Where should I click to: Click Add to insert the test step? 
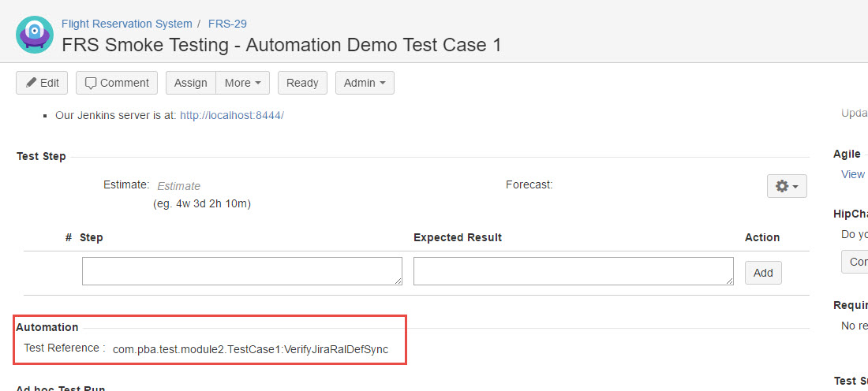pyautogui.click(x=763, y=273)
